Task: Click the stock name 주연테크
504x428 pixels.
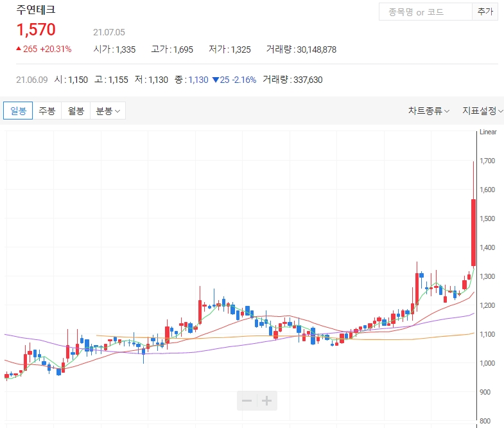Action: coord(36,10)
